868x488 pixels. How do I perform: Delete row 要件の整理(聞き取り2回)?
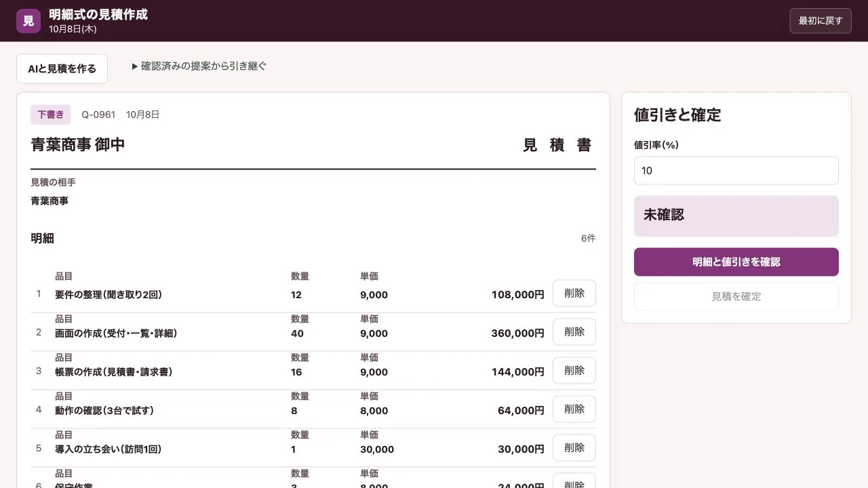[574, 293]
